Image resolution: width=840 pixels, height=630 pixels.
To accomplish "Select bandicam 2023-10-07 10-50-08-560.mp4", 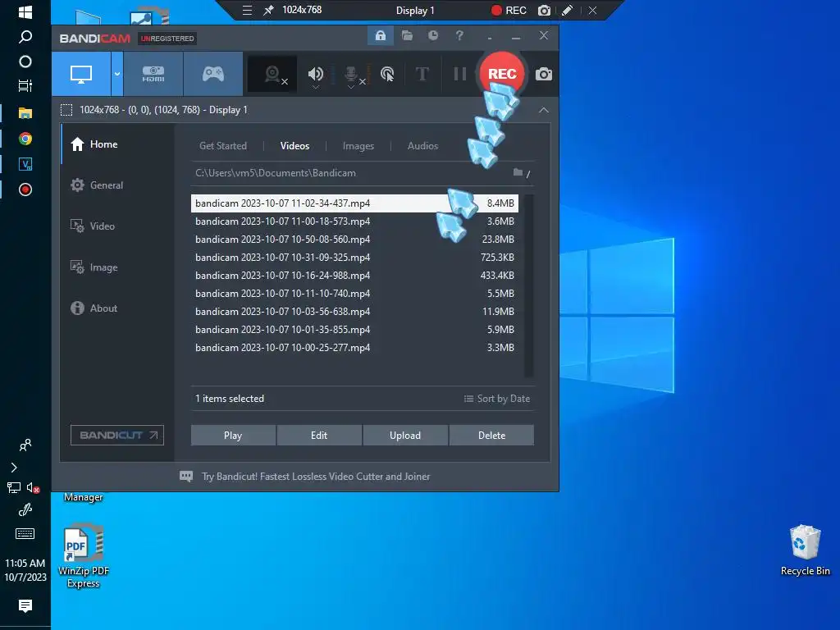I will tap(354, 240).
